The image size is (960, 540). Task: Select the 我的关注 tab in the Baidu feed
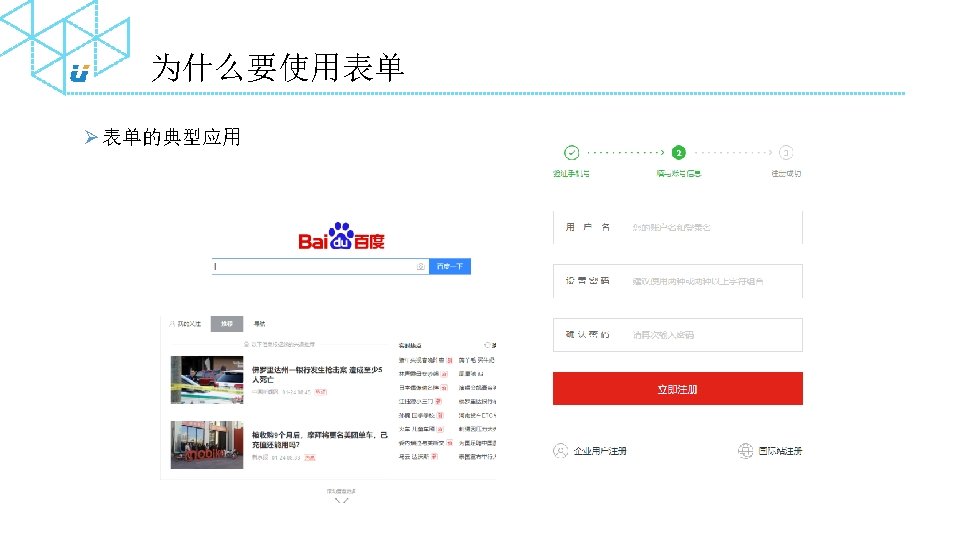click(185, 324)
